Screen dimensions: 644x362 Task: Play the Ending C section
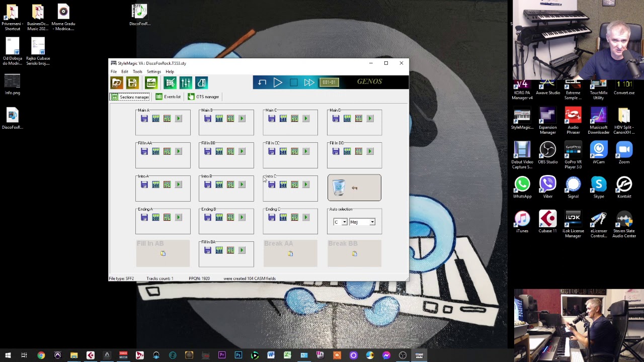(x=305, y=217)
